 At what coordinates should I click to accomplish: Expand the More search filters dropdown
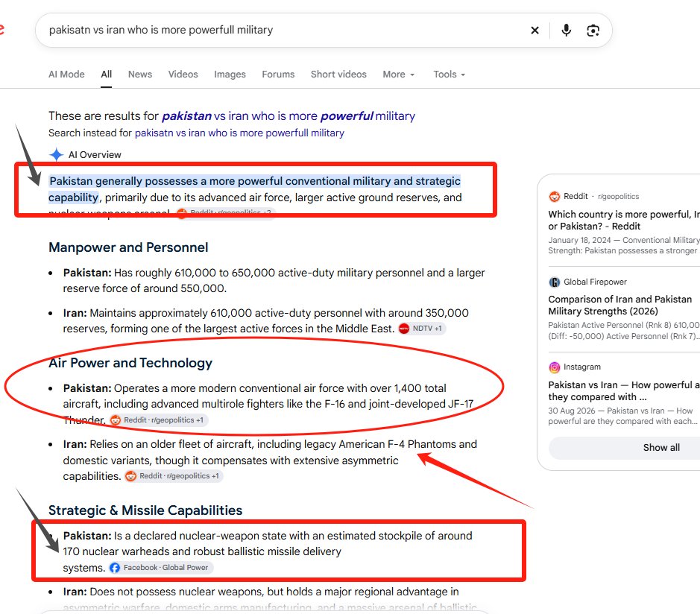(x=399, y=75)
